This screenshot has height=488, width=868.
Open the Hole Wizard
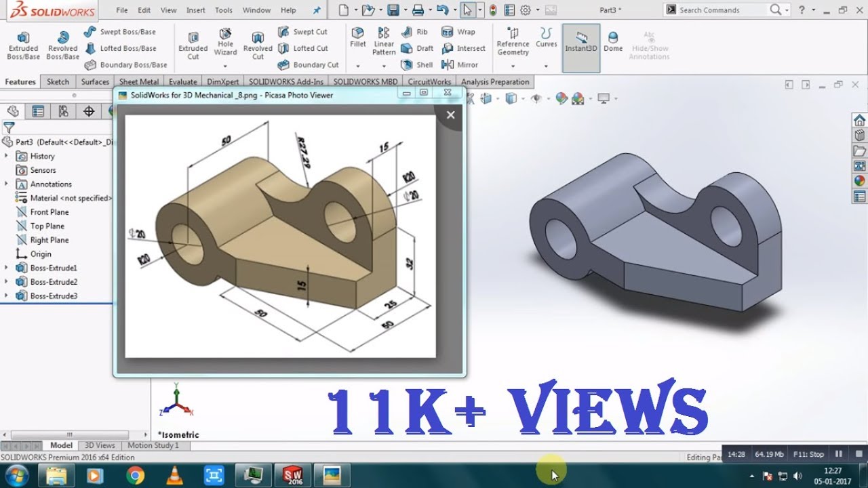tap(226, 42)
